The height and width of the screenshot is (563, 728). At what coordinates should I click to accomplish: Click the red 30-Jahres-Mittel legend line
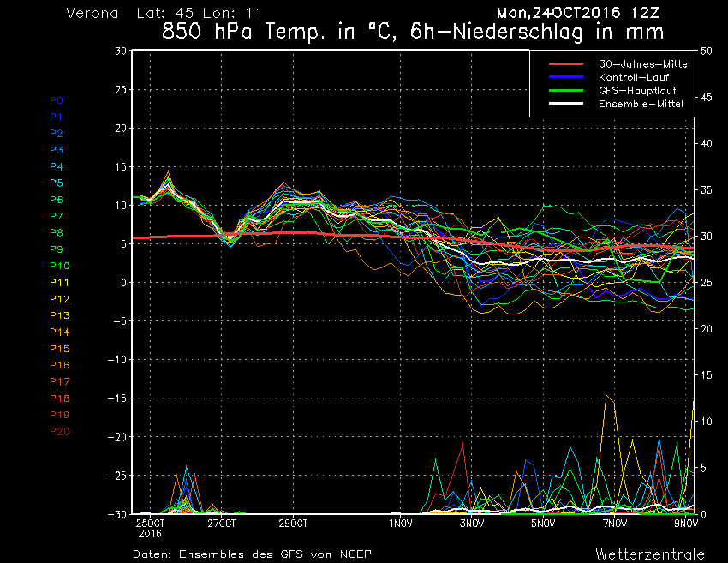(566, 63)
